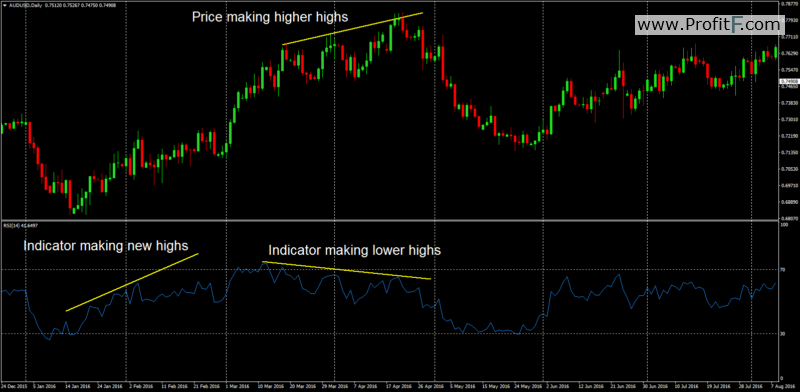Select the yellow descending trendline on RSI
This screenshot has height=392, width=800.
click(x=347, y=271)
